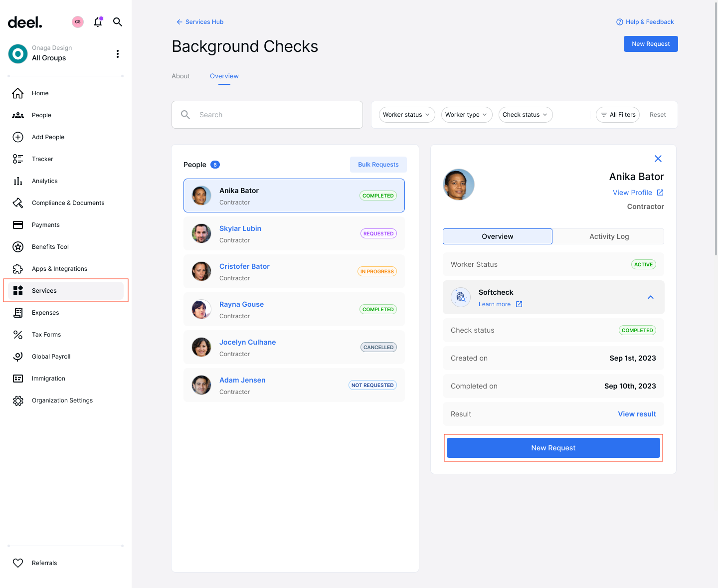Click the People group icon
This screenshot has height=588, width=718.
[x=18, y=115]
